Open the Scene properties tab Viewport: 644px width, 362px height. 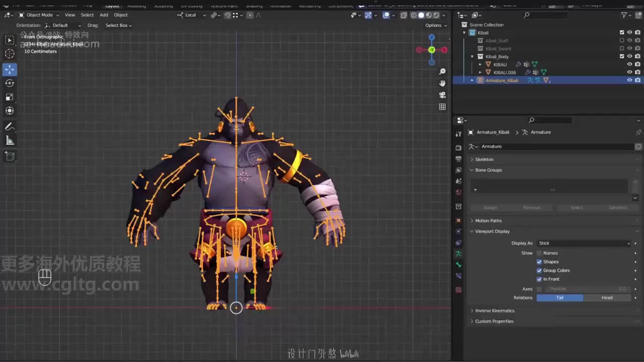click(458, 181)
